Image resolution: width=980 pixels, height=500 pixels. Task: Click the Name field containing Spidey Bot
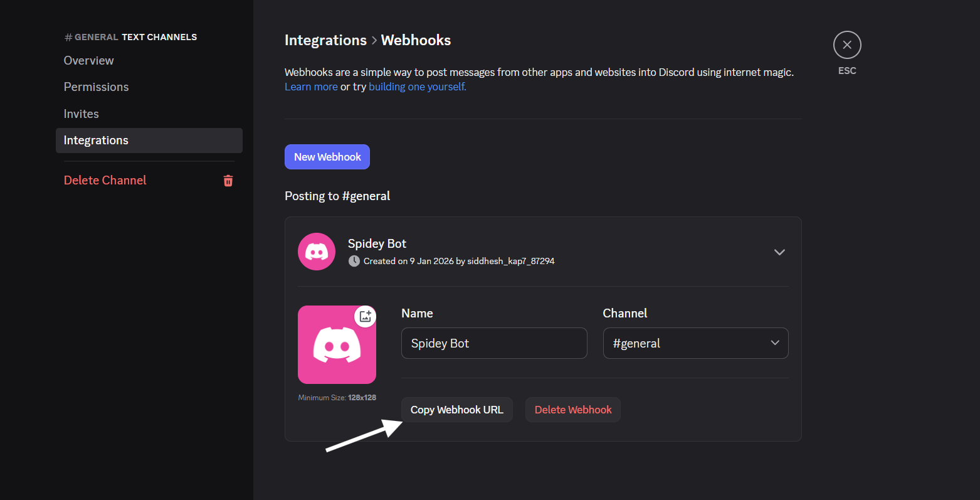point(493,343)
